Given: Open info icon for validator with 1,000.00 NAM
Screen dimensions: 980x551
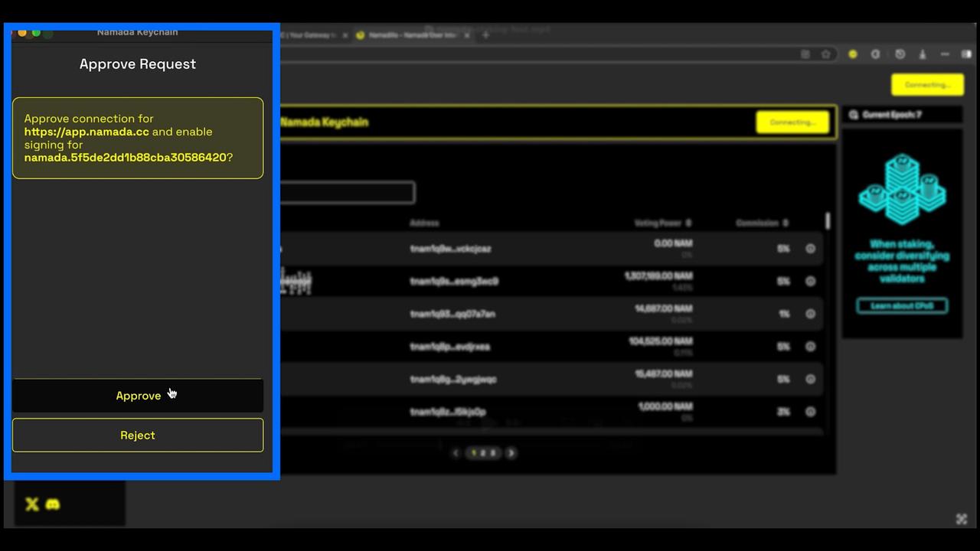Looking at the screenshot, I should click(x=810, y=412).
